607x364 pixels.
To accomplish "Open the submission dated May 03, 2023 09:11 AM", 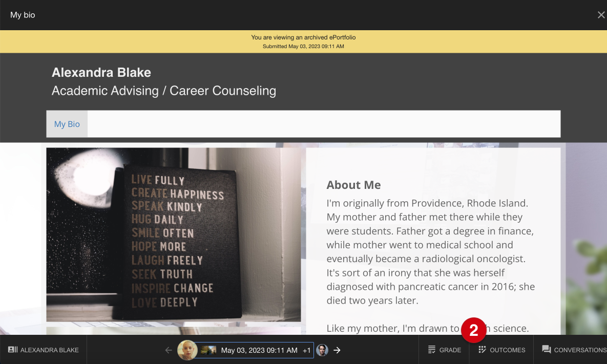I will [x=259, y=351].
